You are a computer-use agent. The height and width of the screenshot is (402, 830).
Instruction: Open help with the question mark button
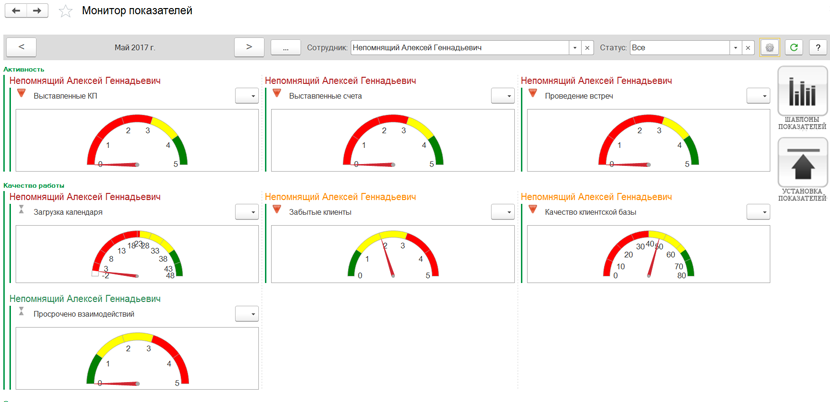click(817, 47)
